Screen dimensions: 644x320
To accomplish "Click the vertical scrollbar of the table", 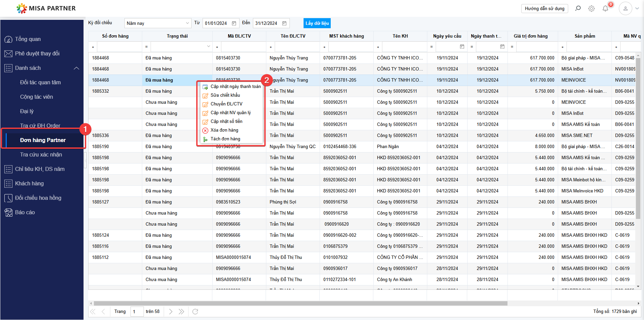I will pos(638,138).
